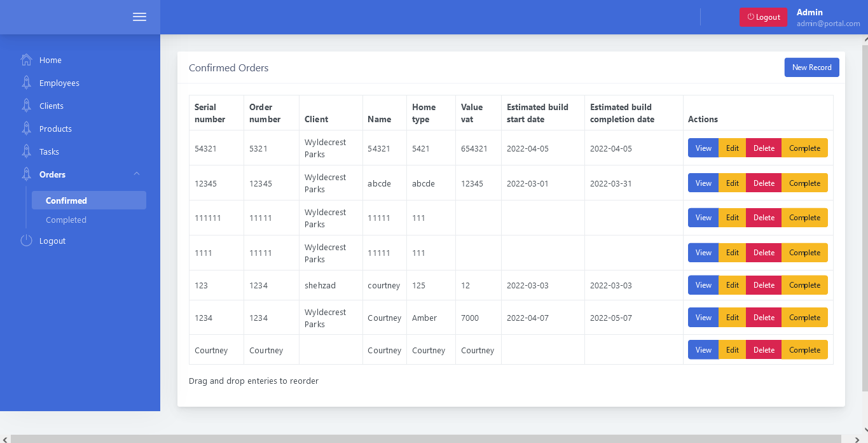Open the Employees menu item
Image resolution: width=868 pixels, height=443 pixels.
click(59, 83)
